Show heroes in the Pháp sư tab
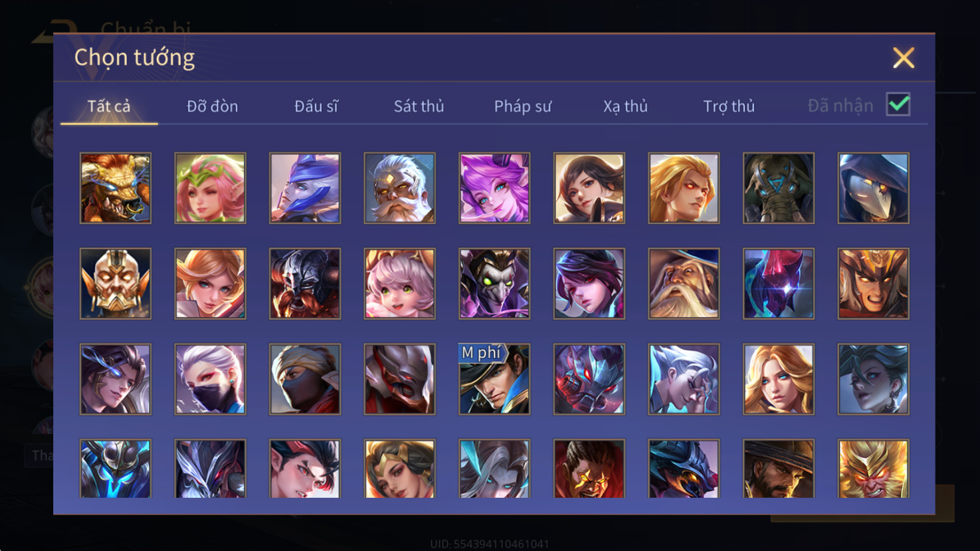980x551 pixels. 523,106
